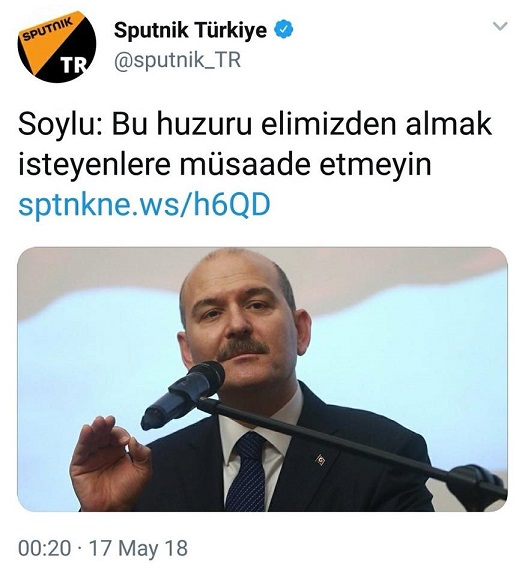The image size is (525, 576).
Task: Click the word müsaade in tweet text
Action: pos(245,164)
